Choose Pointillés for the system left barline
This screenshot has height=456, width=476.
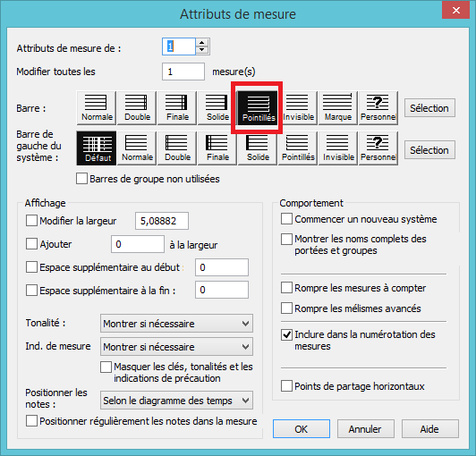(x=297, y=148)
